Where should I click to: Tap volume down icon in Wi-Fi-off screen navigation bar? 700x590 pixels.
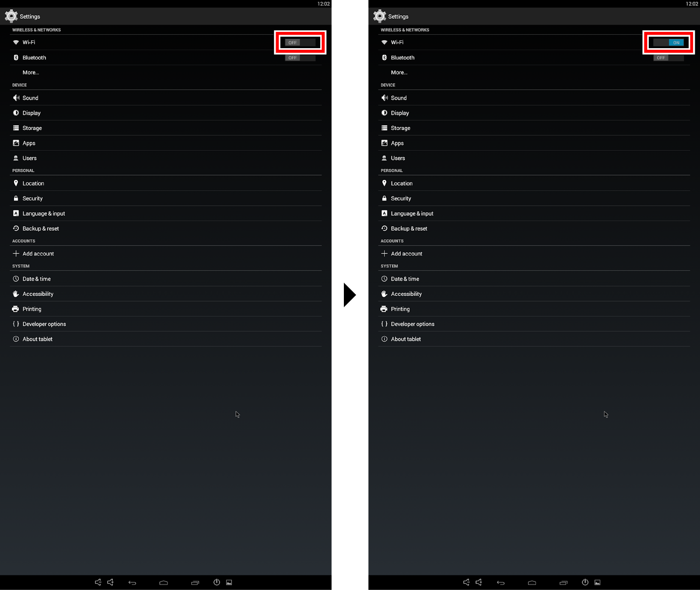tap(98, 582)
